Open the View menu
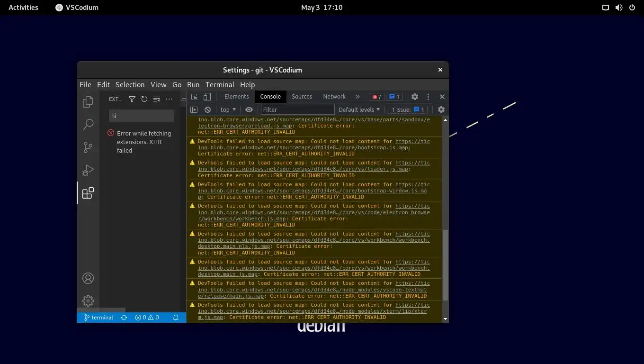The height and width of the screenshot is (364, 644). pyautogui.click(x=158, y=85)
